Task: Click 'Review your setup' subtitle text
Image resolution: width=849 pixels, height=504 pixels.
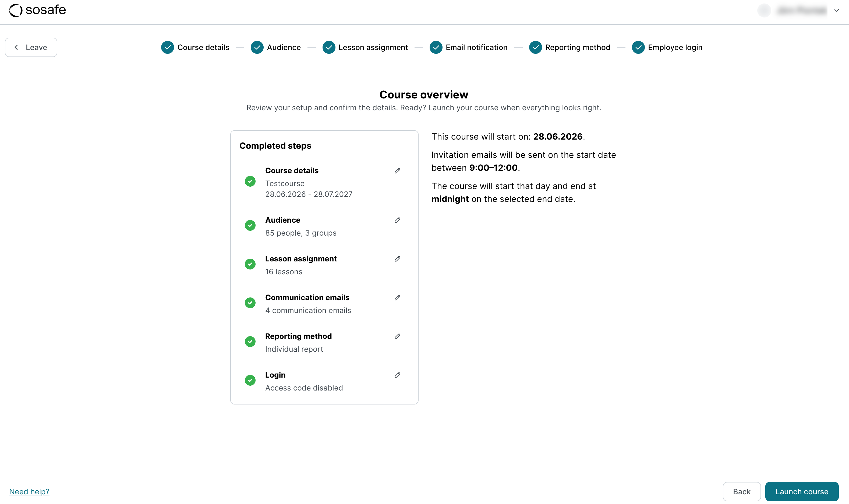Action: click(424, 108)
